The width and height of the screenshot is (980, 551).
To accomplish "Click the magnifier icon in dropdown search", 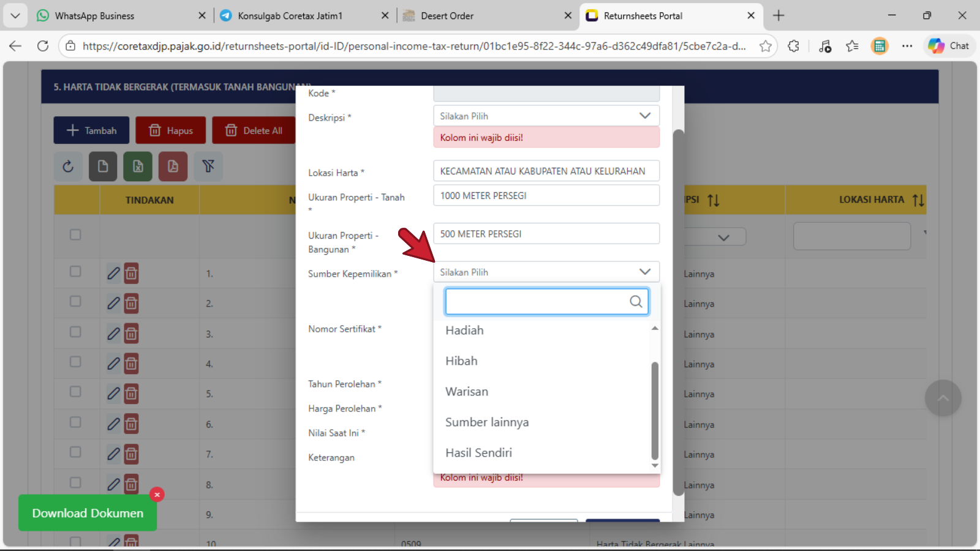I will pyautogui.click(x=636, y=301).
